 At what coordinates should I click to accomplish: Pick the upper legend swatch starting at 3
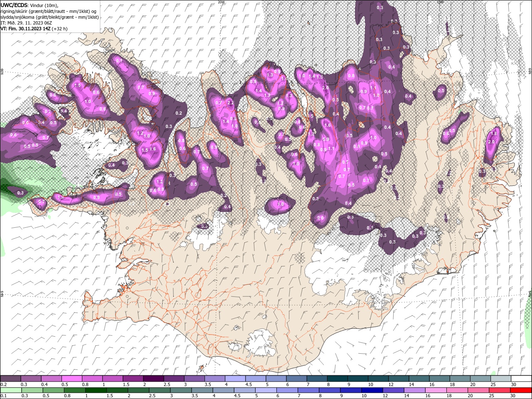(194, 379)
